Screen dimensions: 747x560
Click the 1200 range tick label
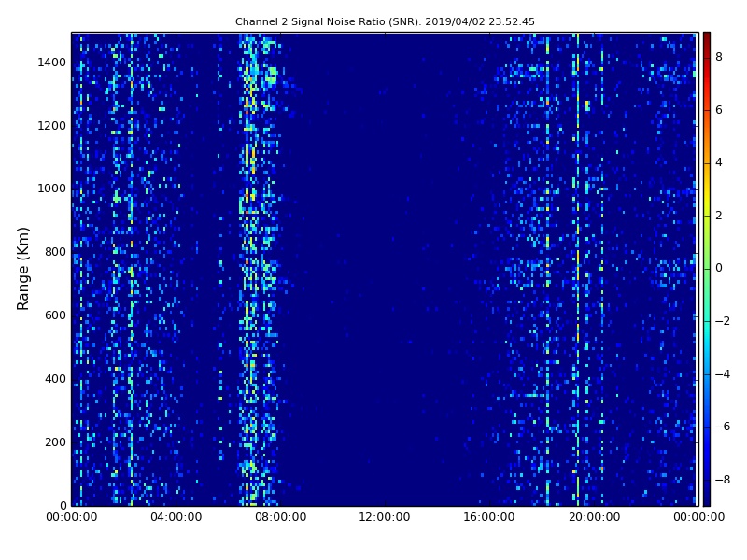52,126
